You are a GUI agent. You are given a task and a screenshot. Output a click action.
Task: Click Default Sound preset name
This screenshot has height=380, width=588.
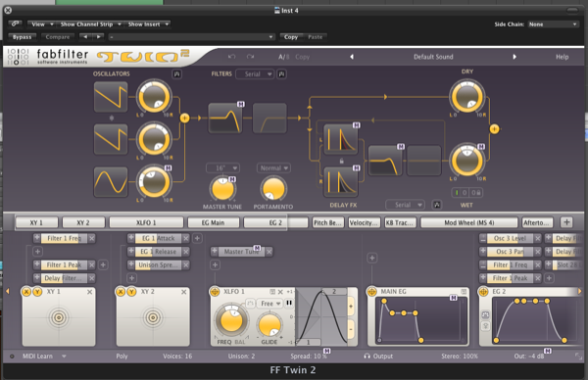(x=433, y=57)
